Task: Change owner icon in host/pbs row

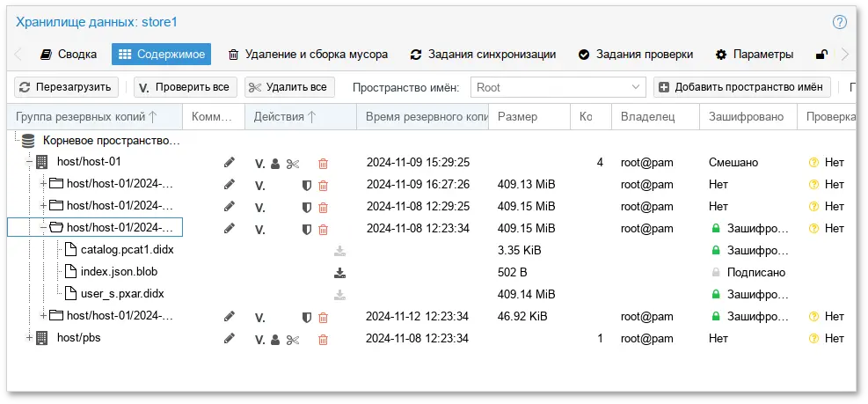Action: (275, 340)
